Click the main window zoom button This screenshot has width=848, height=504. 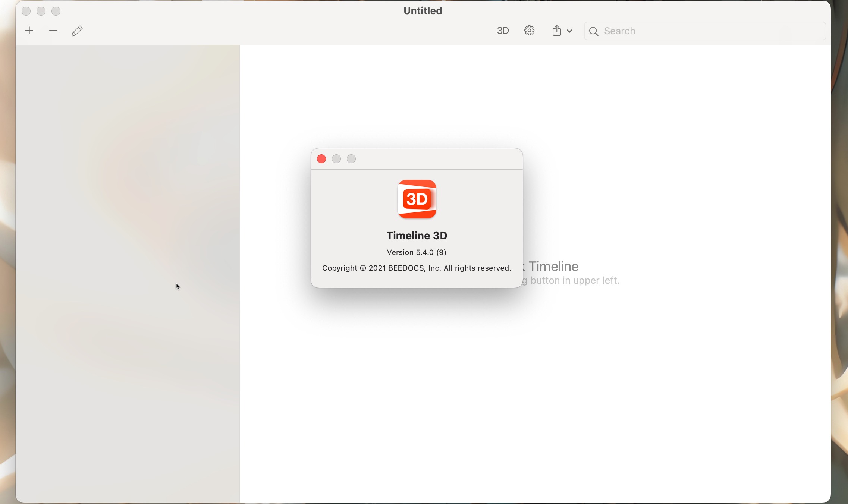pyautogui.click(x=56, y=11)
